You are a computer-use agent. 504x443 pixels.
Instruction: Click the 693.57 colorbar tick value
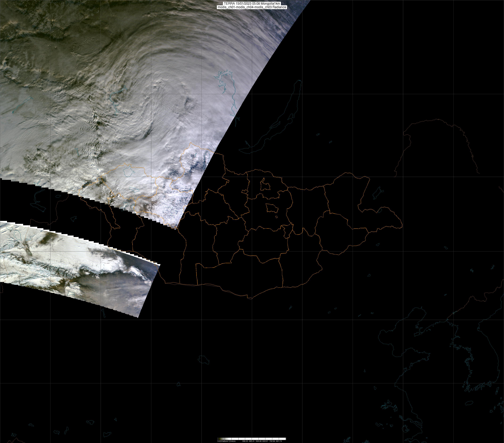(x=265, y=441)
